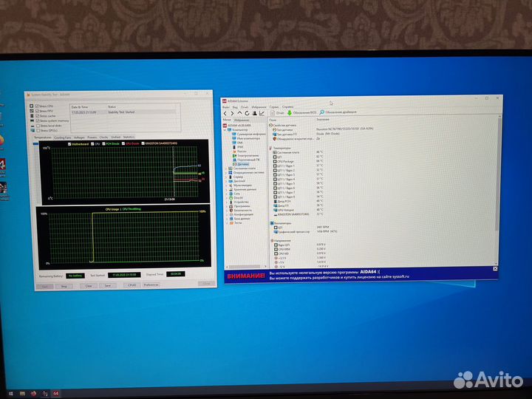Select the Stability Test Started log row
Image resolution: width=532 pixels, height=399 pixels.
124,112
